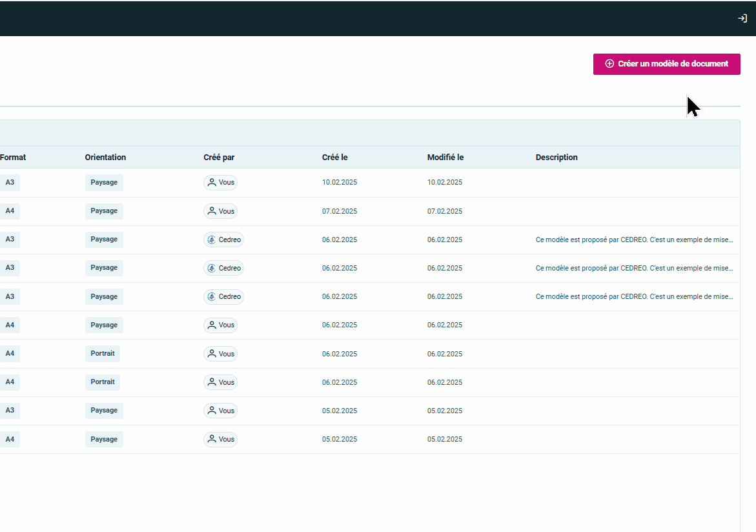The height and width of the screenshot is (532, 756).
Task: Sort by the Format column header
Action: click(13, 158)
